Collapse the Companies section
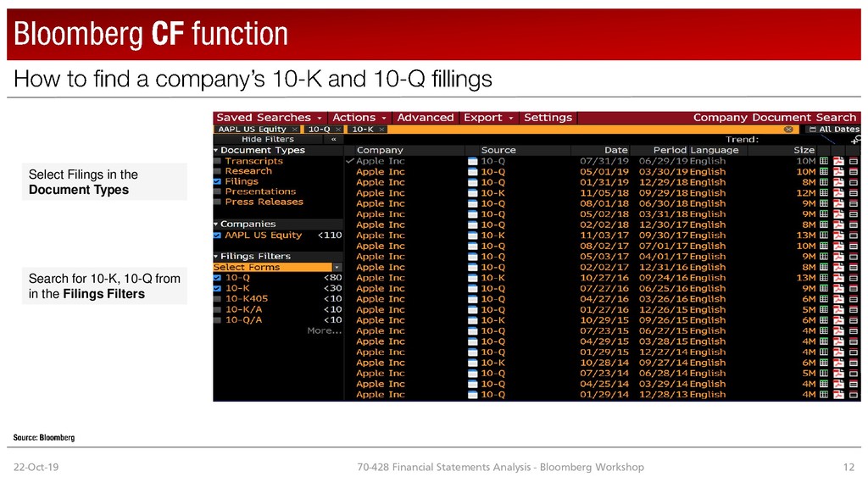 click(216, 224)
